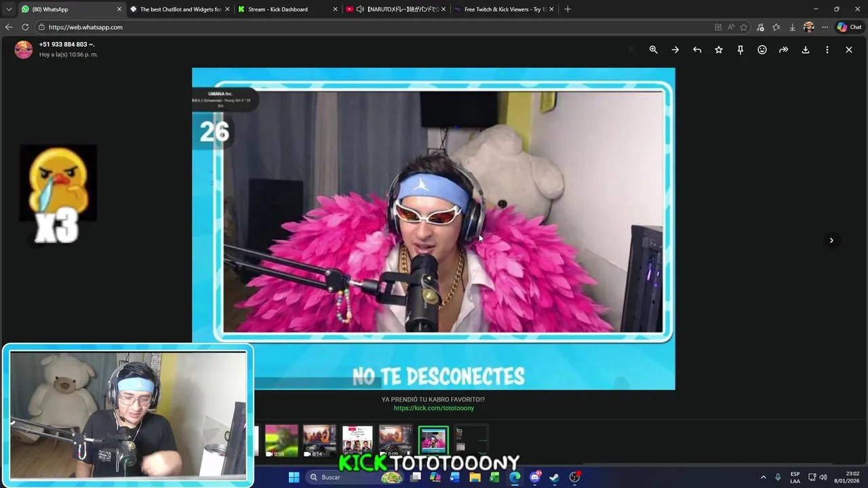This screenshot has width=868, height=488.
Task: Click the +51 933 884 803 sender name
Action: pyautogui.click(x=66, y=44)
